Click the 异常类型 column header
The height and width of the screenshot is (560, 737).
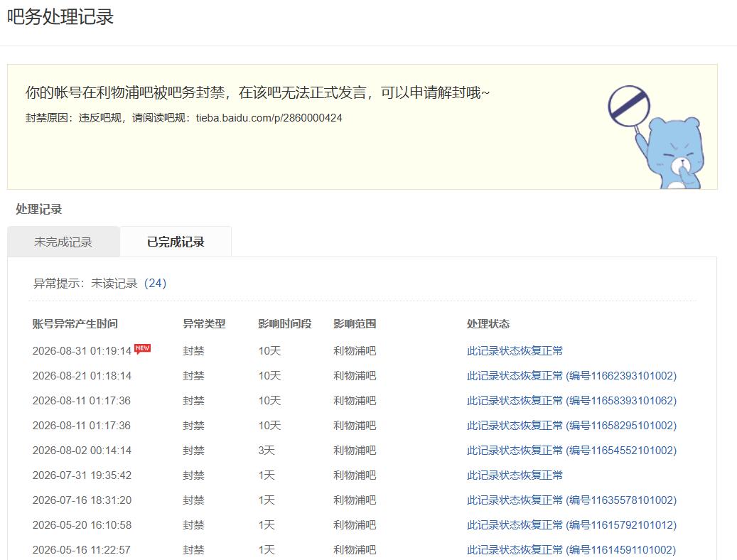coord(204,324)
